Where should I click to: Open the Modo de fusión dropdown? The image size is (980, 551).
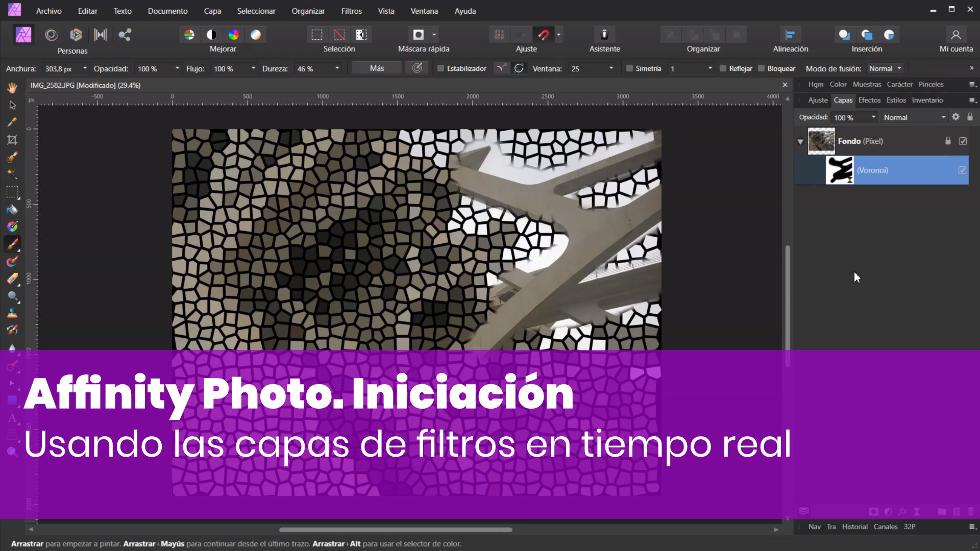(x=885, y=68)
